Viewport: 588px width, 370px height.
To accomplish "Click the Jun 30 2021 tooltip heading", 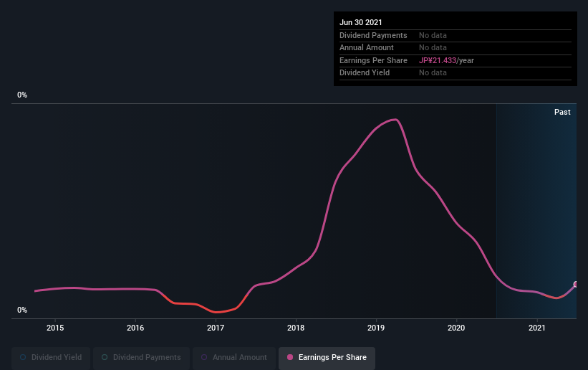I will [361, 22].
